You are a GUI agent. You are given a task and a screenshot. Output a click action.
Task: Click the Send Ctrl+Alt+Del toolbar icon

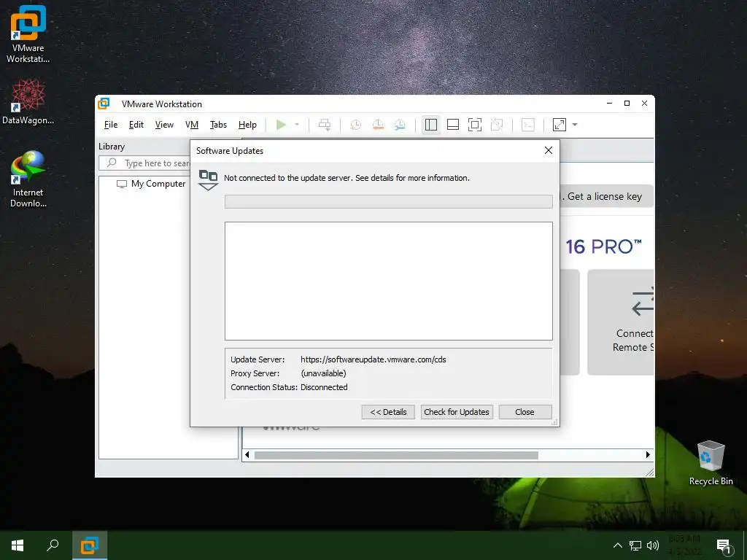325,125
